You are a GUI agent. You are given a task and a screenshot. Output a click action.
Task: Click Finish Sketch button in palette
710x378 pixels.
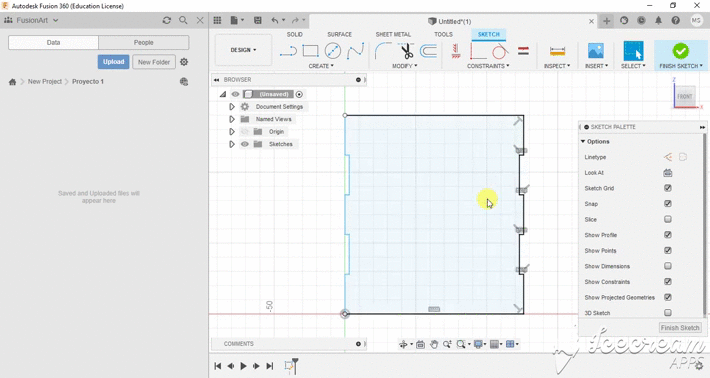coord(680,328)
